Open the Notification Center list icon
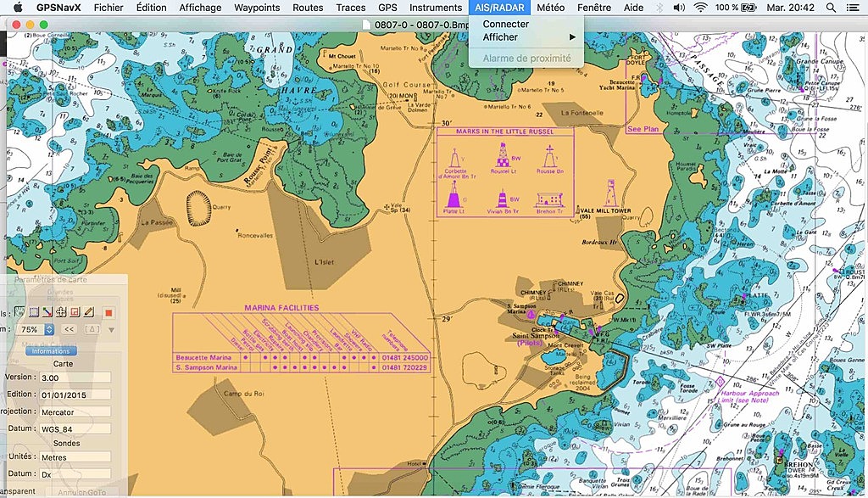Image resolution: width=868 pixels, height=498 pixels. tap(852, 8)
